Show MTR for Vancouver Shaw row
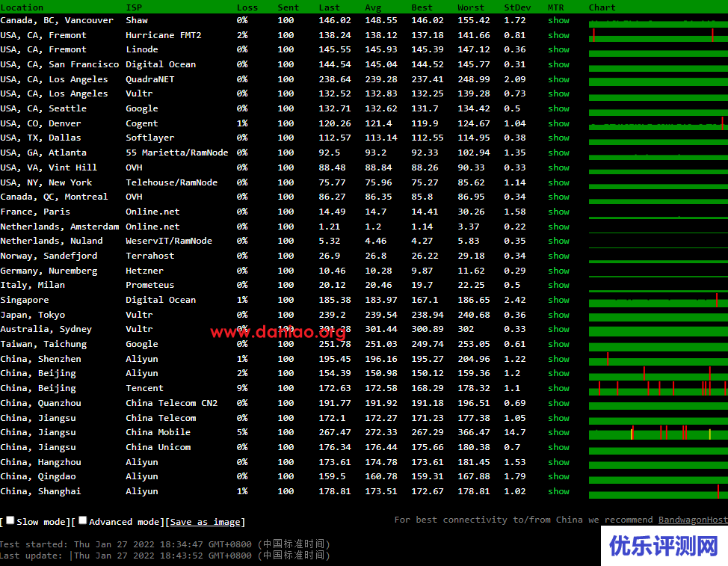The width and height of the screenshot is (728, 566). [x=558, y=20]
